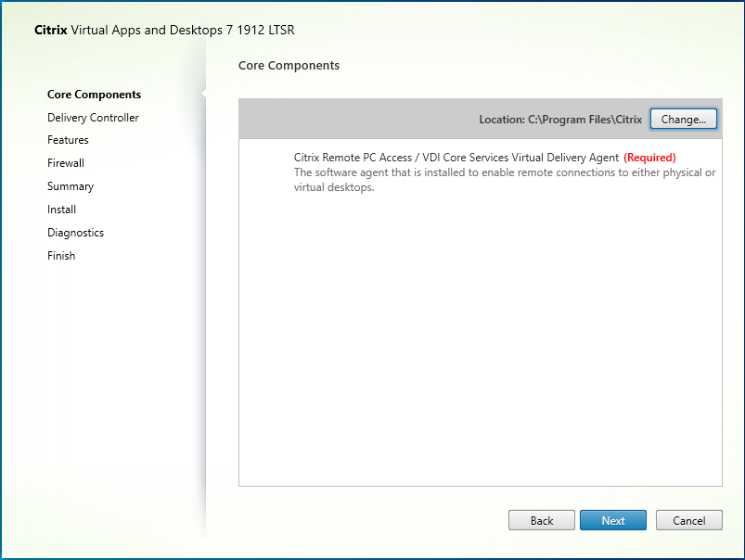Cancel the installation wizard
Screen dimensions: 745x560
point(689,520)
